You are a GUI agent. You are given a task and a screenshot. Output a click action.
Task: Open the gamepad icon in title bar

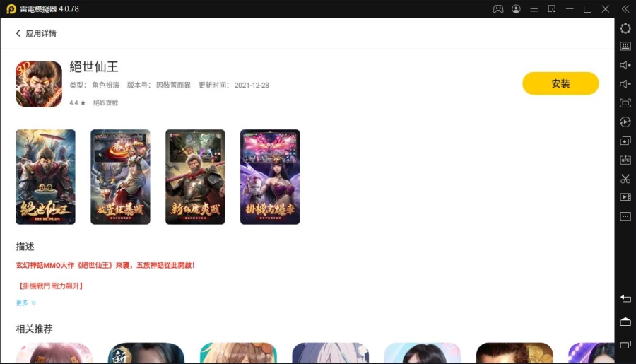click(x=498, y=9)
